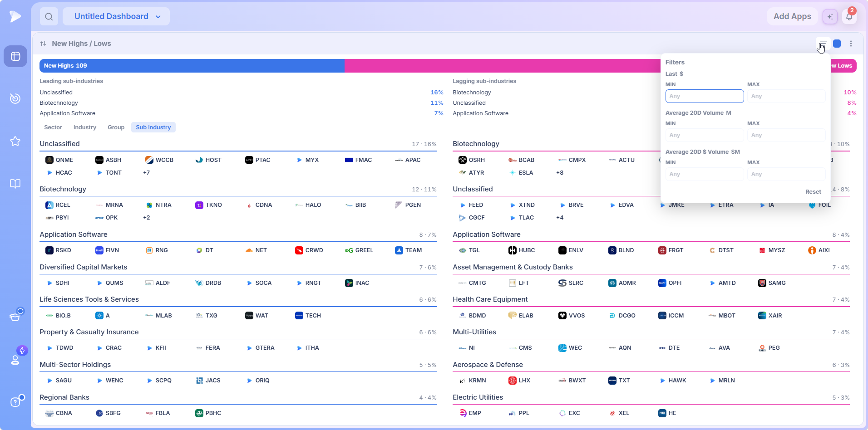Focus Average 20D $ Volume MAX field
Image resolution: width=868 pixels, height=430 pixels.
click(x=786, y=174)
